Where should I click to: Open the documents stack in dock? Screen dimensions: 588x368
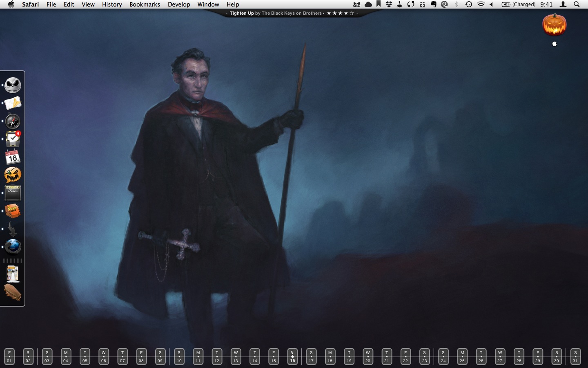coord(13,274)
